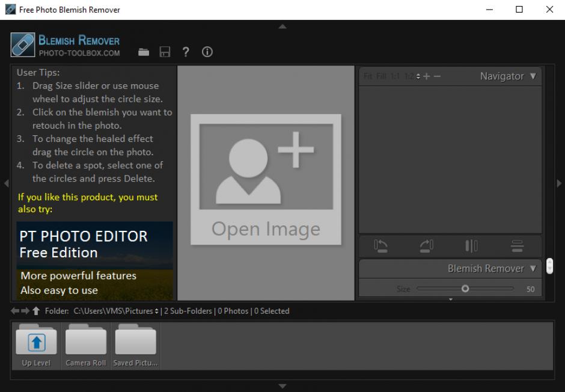Click the Blemish Remover panel title
The image size is (565, 392).
[486, 268]
